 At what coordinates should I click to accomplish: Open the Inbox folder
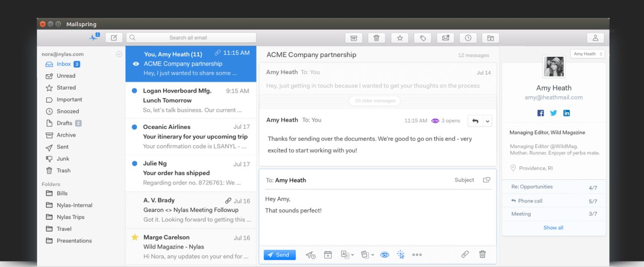pos(63,64)
